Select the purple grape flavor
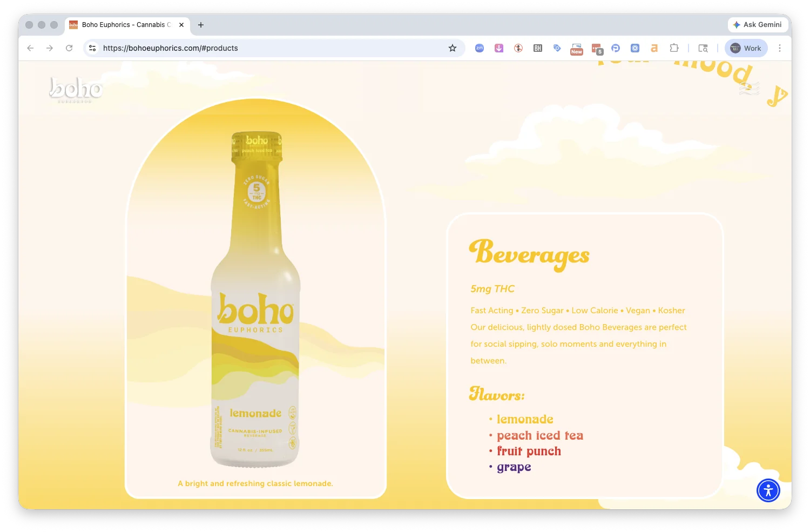 [514, 467]
